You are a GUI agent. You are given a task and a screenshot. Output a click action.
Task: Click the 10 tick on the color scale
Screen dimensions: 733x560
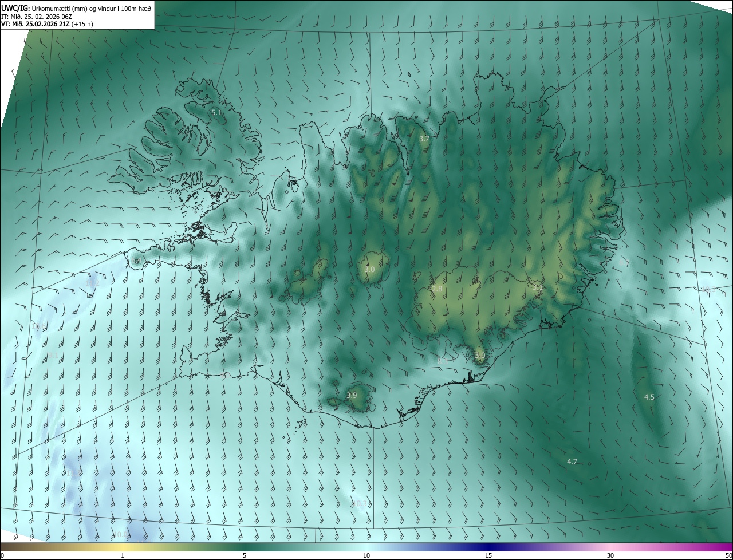point(366,555)
